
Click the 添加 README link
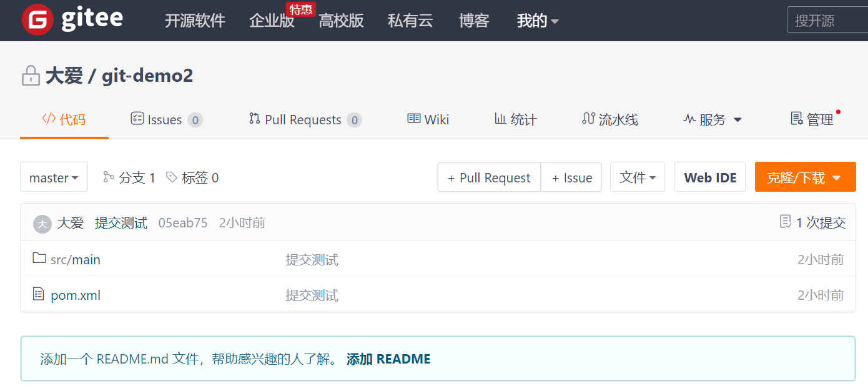(x=388, y=359)
